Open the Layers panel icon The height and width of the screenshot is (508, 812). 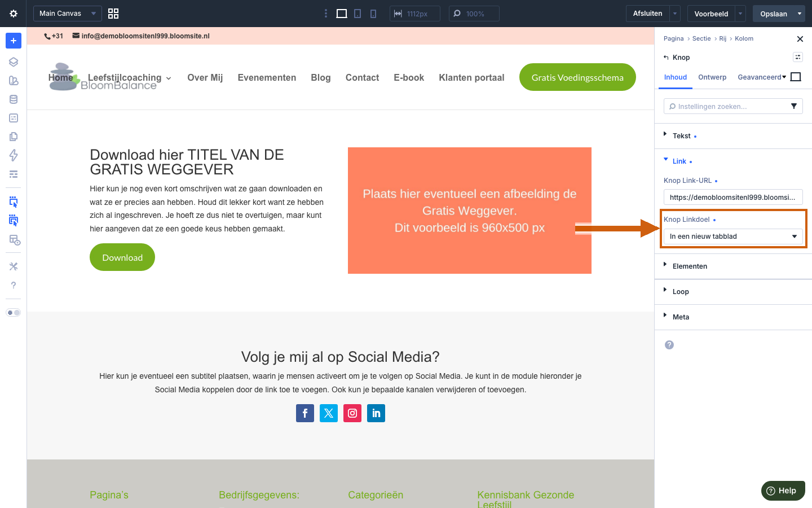[x=14, y=62]
